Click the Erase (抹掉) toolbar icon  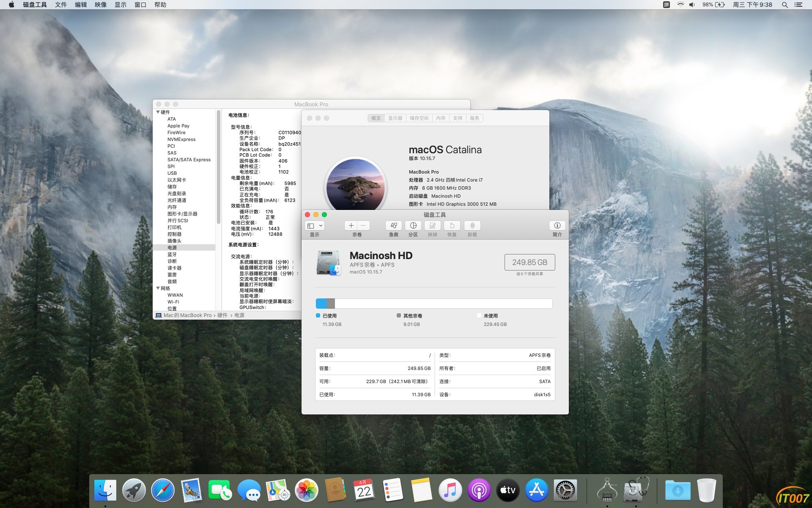[433, 226]
